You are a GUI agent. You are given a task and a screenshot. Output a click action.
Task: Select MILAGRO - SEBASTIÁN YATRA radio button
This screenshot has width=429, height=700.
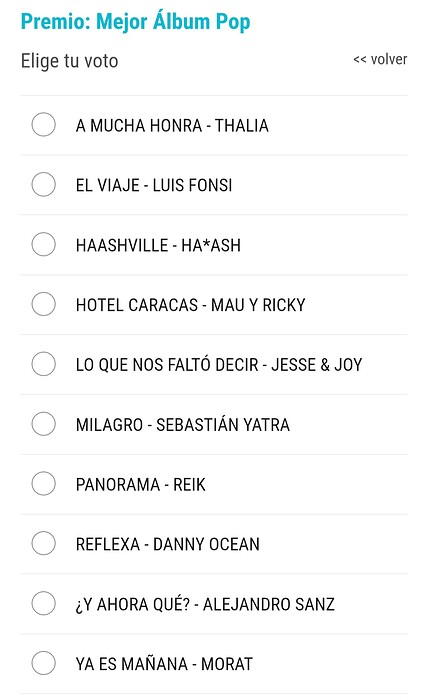[x=43, y=424]
